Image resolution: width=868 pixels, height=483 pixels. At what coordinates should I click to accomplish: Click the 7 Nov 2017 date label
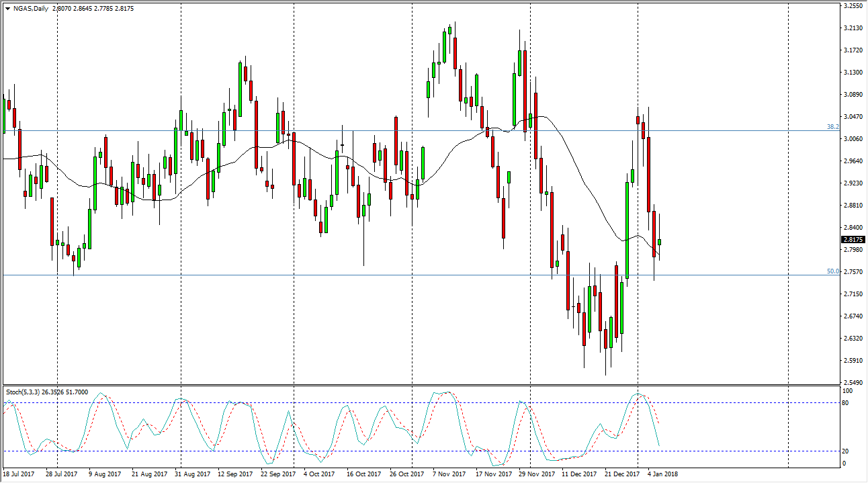pos(449,474)
